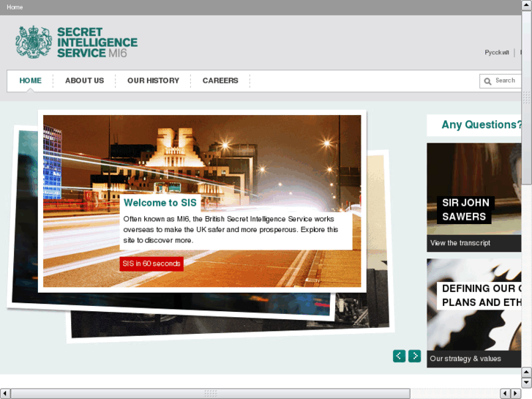Click vertical scrollbar up arrow at top

527,5
